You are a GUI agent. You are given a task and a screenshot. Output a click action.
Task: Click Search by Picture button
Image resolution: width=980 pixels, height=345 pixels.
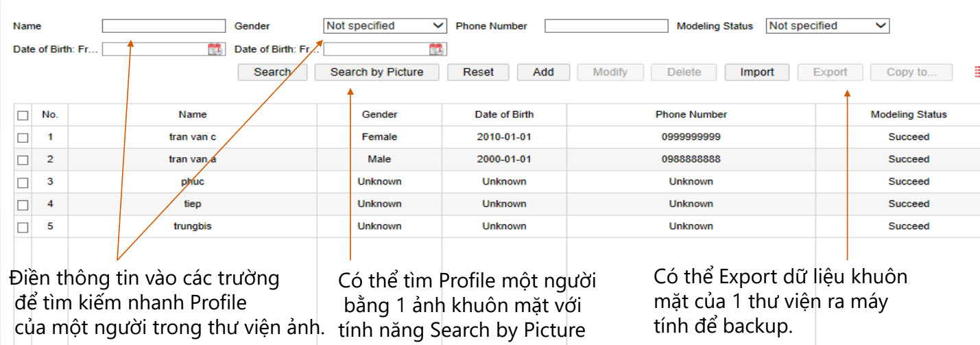377,72
